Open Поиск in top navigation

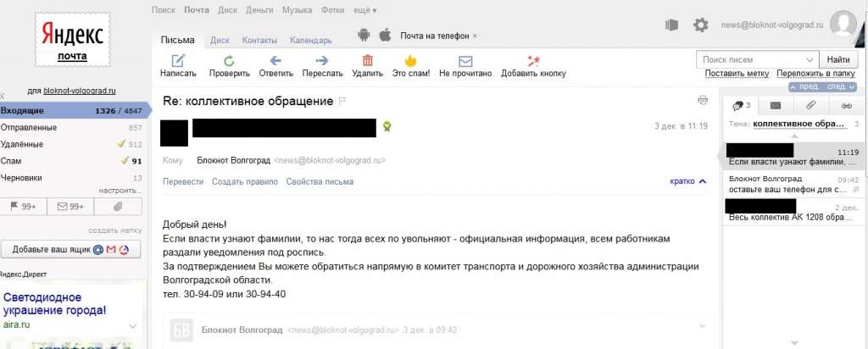(x=163, y=10)
